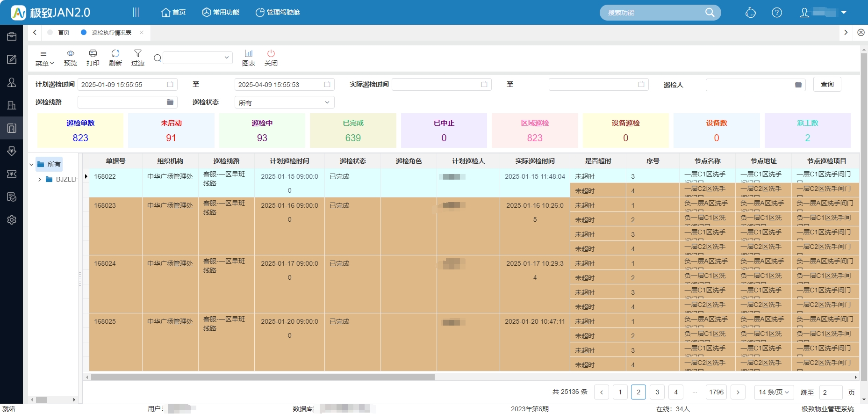Switch to the 首页 tab

pyautogui.click(x=63, y=32)
